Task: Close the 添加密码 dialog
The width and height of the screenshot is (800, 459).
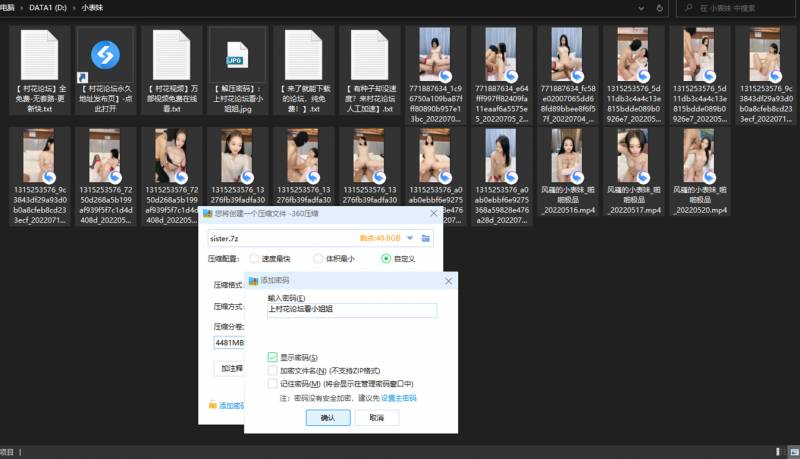Action: [446, 281]
